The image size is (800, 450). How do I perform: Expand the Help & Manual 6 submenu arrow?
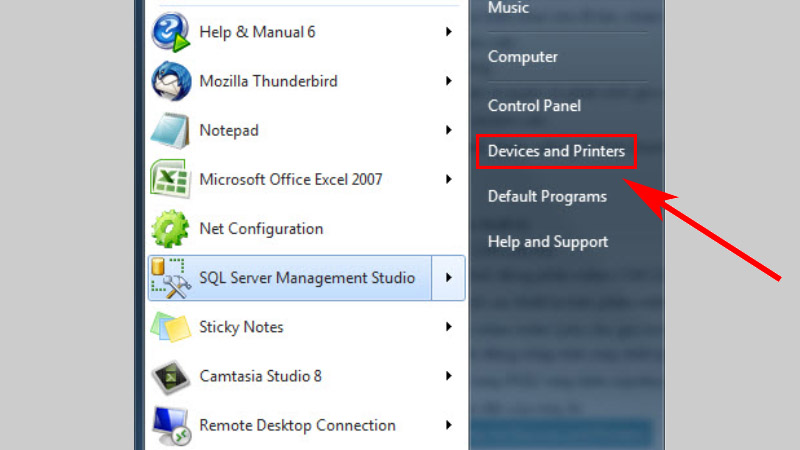(x=449, y=32)
